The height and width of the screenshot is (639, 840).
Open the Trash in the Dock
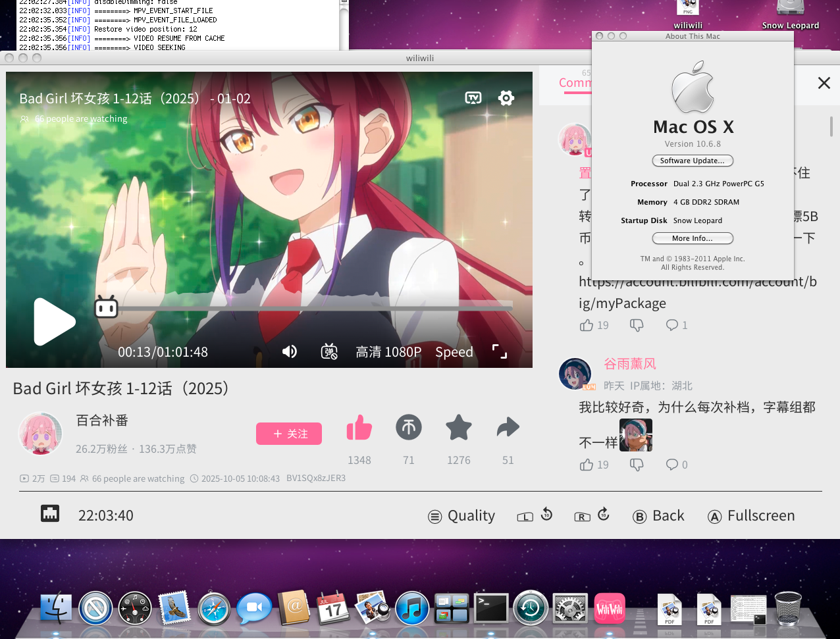coord(788,607)
